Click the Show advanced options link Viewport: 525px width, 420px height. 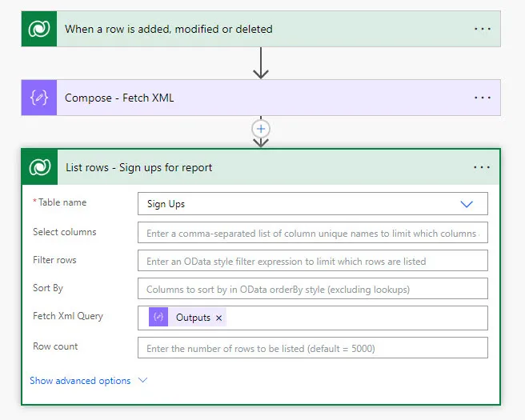click(80, 381)
